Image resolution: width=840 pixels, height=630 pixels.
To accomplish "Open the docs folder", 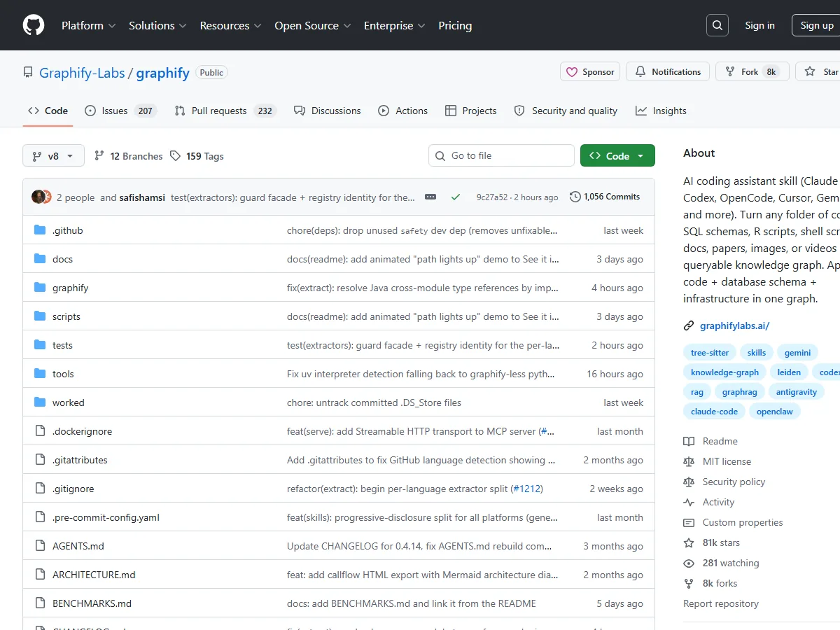I will coord(62,259).
